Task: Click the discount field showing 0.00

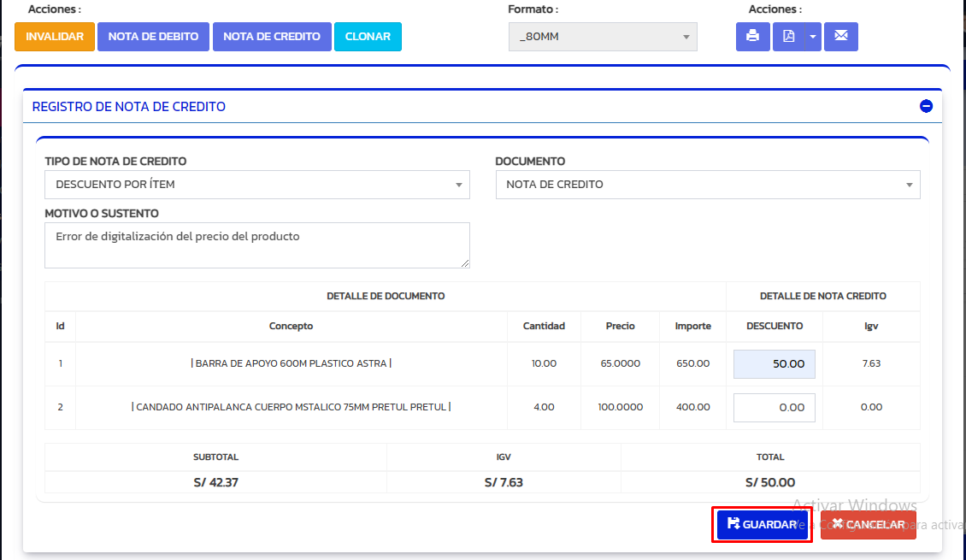Action: [774, 408]
